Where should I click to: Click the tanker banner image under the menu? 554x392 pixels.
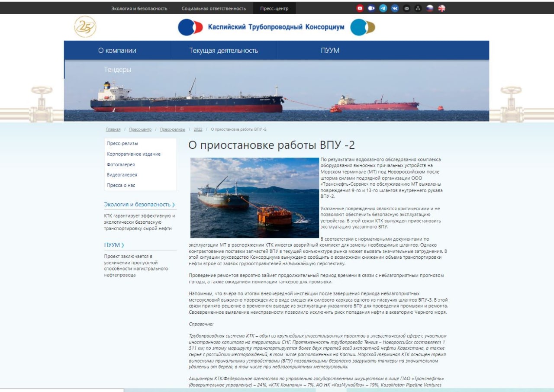tap(277, 91)
